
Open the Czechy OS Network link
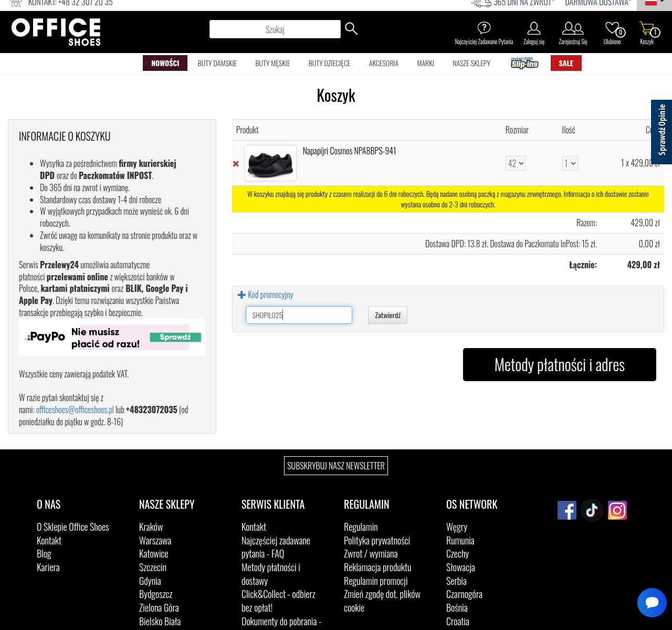point(458,554)
